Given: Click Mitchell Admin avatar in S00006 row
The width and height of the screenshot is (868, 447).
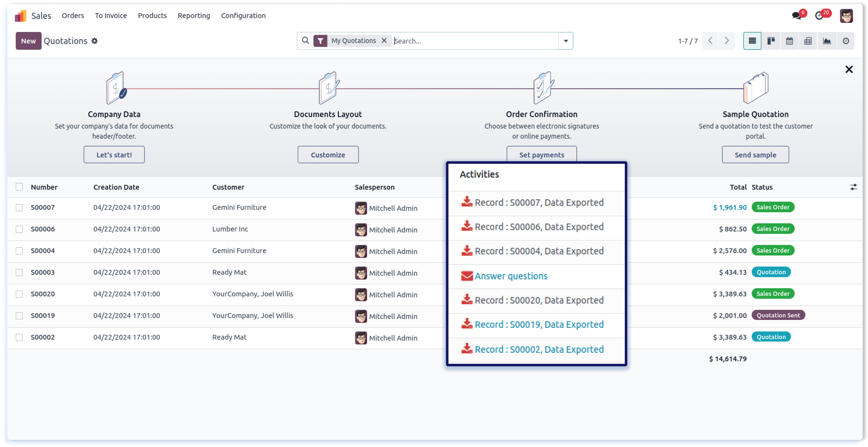Looking at the screenshot, I should [361, 230].
